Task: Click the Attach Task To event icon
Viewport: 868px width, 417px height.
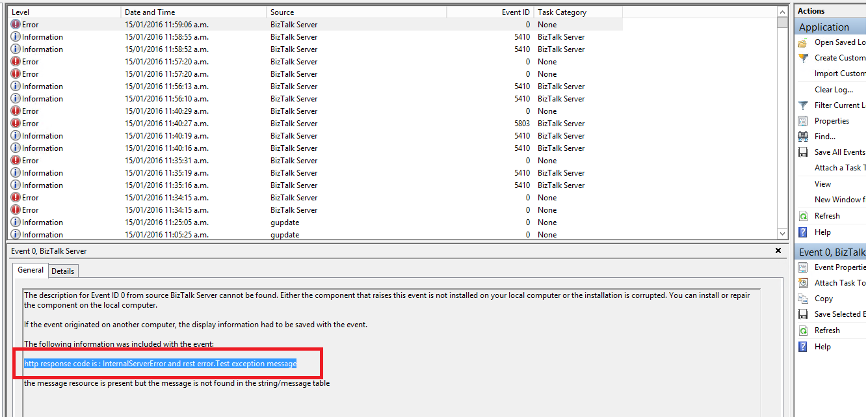Action: click(x=803, y=283)
